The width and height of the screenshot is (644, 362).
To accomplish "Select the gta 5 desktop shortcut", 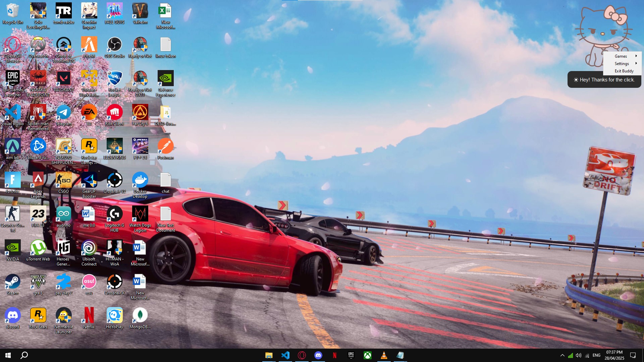I will click(38, 285).
